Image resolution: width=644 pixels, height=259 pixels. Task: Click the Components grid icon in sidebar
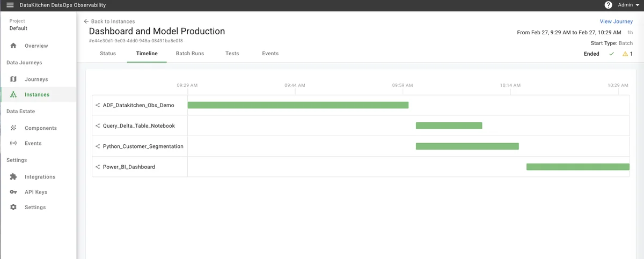click(x=13, y=128)
